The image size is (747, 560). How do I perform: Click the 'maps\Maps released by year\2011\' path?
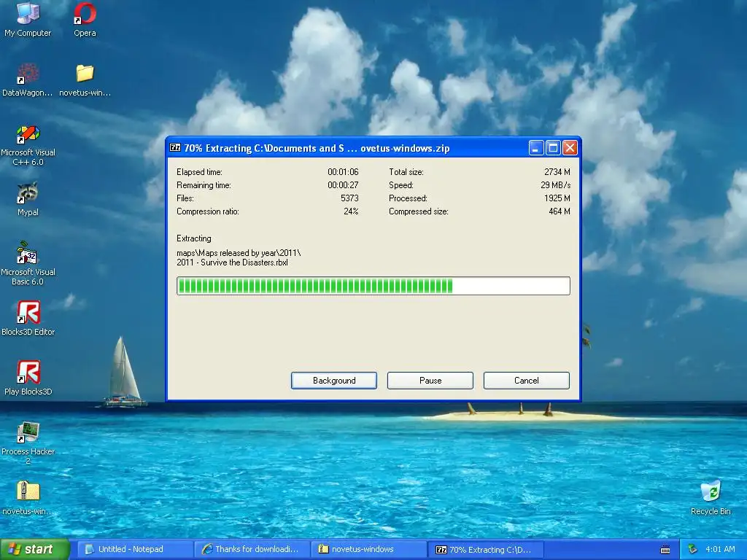click(x=239, y=253)
